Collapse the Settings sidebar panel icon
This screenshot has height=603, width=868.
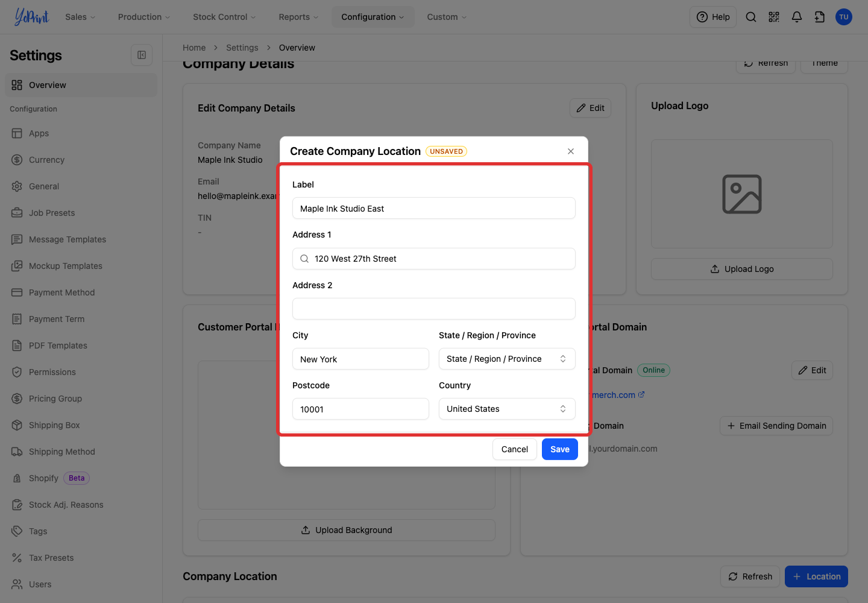click(x=142, y=55)
